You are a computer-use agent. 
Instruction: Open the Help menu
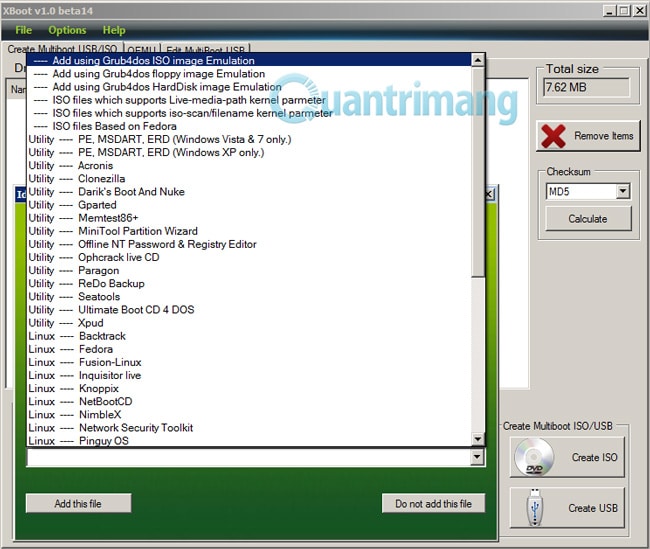coord(114,30)
